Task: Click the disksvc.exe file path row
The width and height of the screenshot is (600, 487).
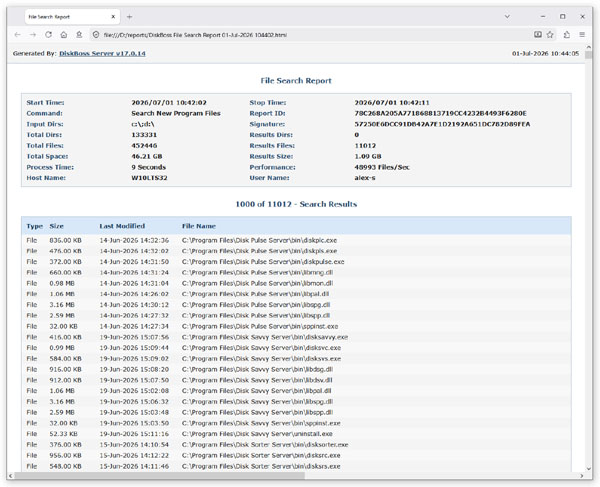Action: 261,348
